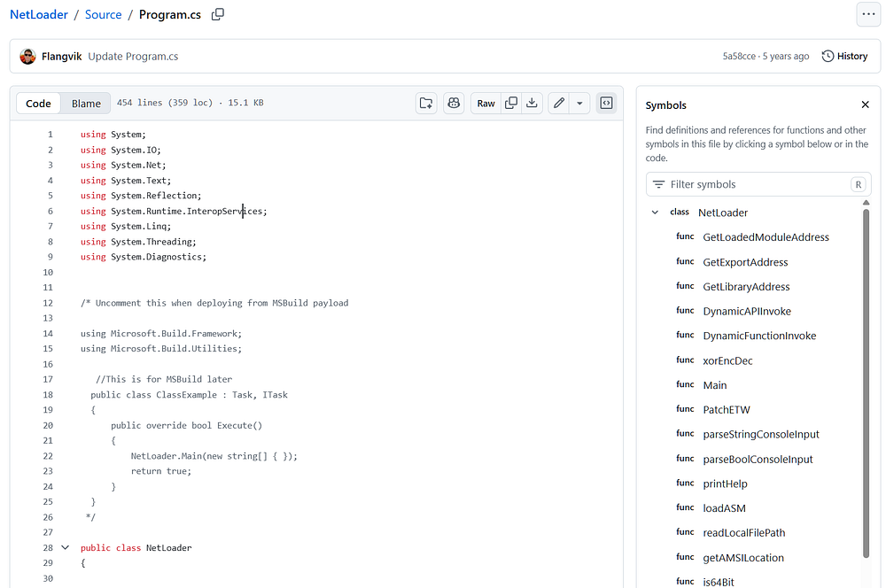Open more edit options dropdown
886x588 pixels.
[x=579, y=103]
